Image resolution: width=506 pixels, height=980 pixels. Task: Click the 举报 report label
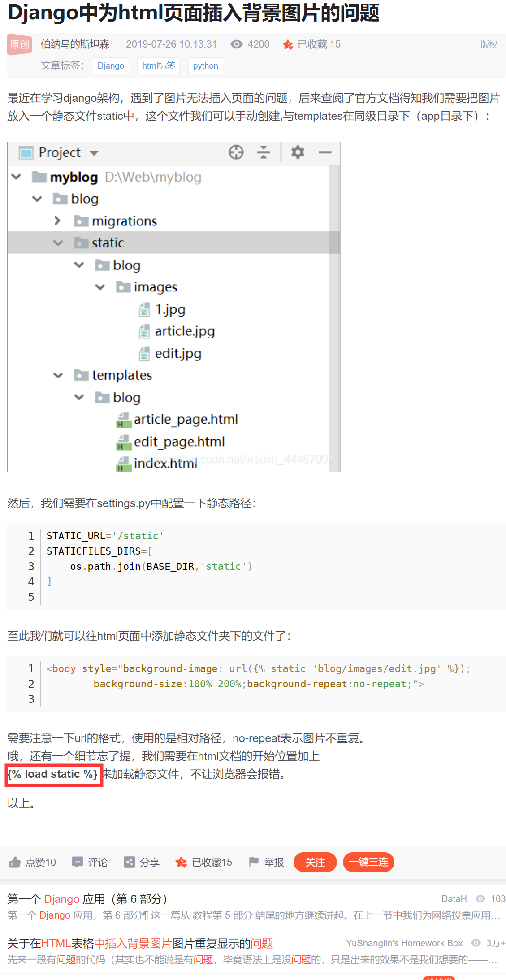[x=274, y=862]
